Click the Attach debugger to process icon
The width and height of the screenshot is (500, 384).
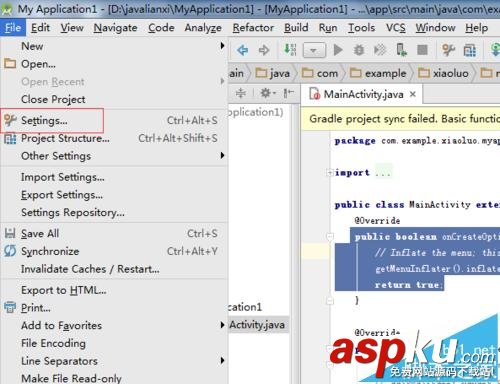401,50
